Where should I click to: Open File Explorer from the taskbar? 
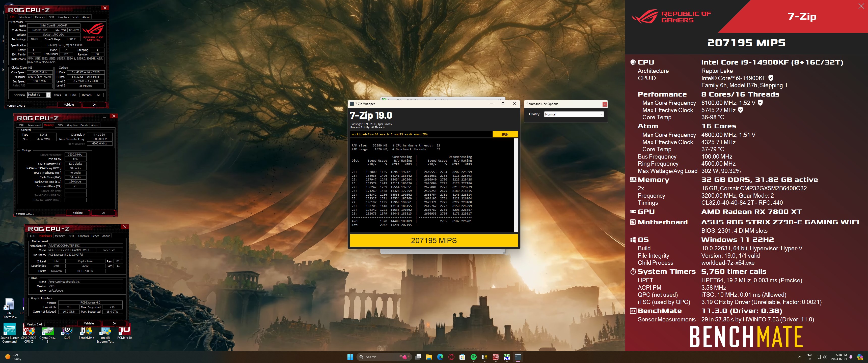point(429,357)
